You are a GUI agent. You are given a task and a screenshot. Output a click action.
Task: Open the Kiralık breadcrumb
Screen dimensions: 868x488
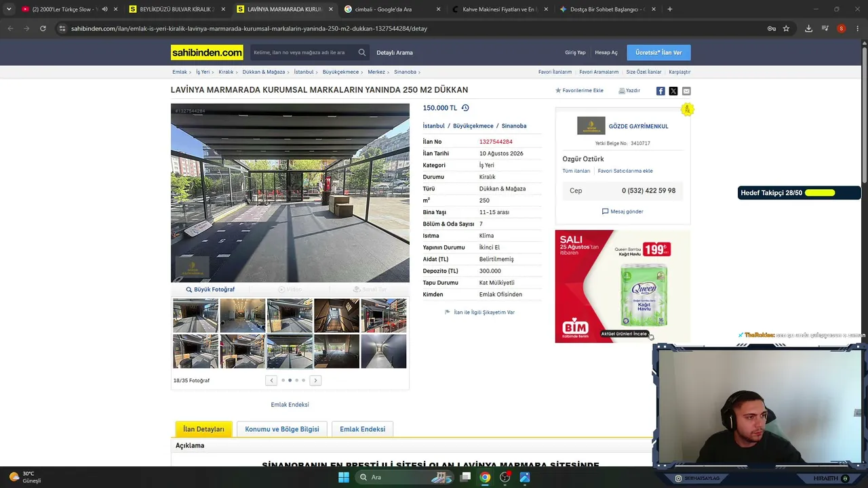[x=226, y=72]
